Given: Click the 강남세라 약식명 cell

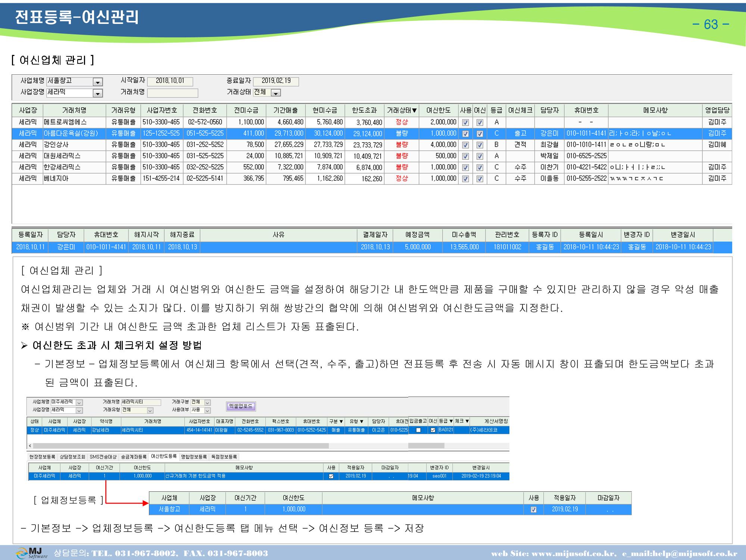Looking at the screenshot, I should 106,430.
